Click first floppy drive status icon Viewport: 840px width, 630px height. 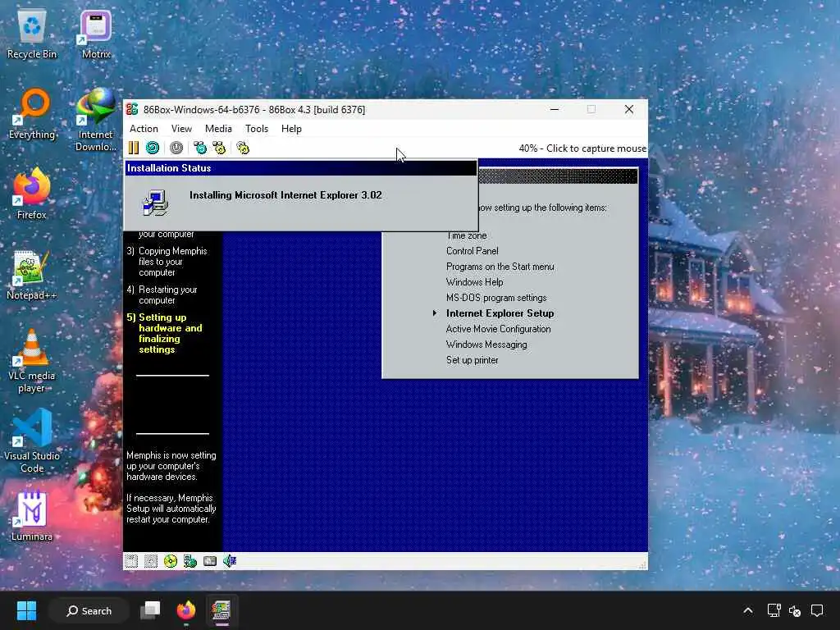tap(131, 561)
